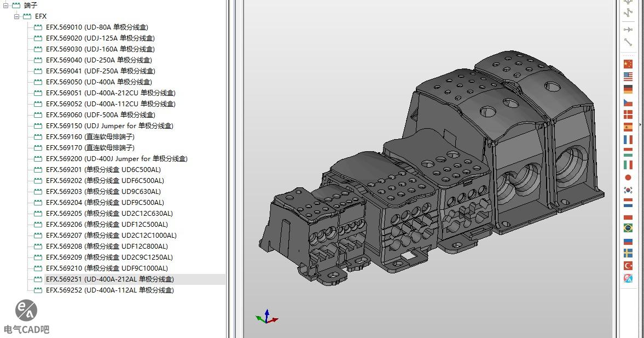
Task: Click the diagonal line connection tool icon
Action: point(628,42)
